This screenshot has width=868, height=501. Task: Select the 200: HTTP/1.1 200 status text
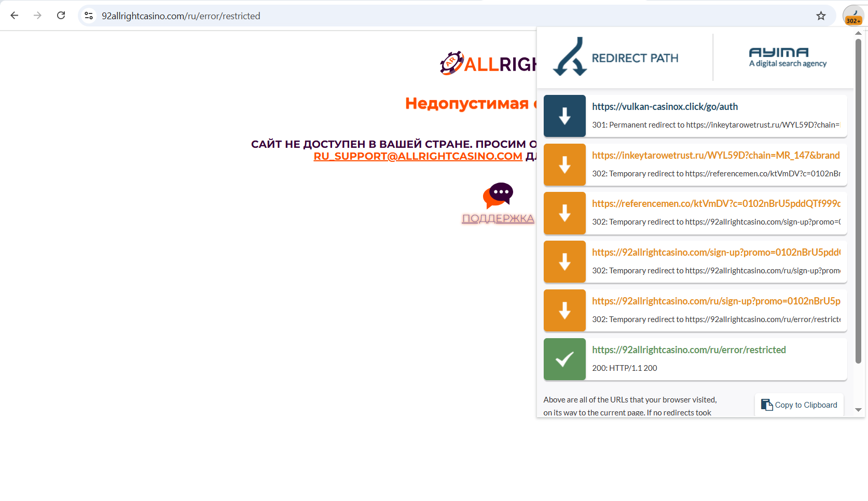625,368
